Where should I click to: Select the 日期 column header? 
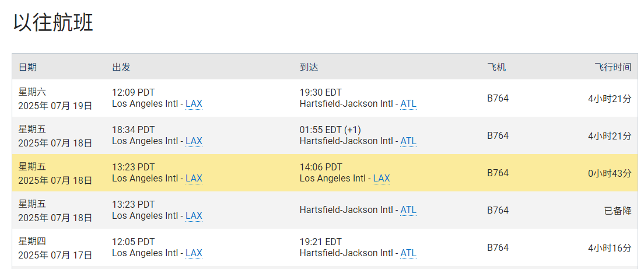point(27,67)
